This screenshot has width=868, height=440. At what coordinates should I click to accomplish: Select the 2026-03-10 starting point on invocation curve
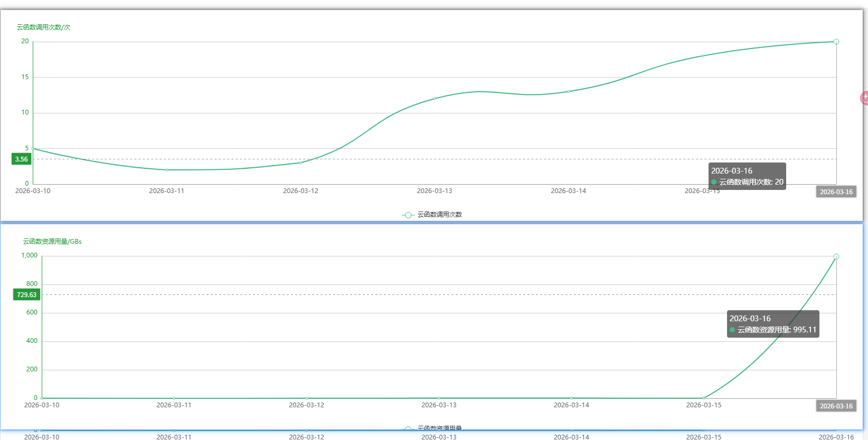[x=33, y=149]
